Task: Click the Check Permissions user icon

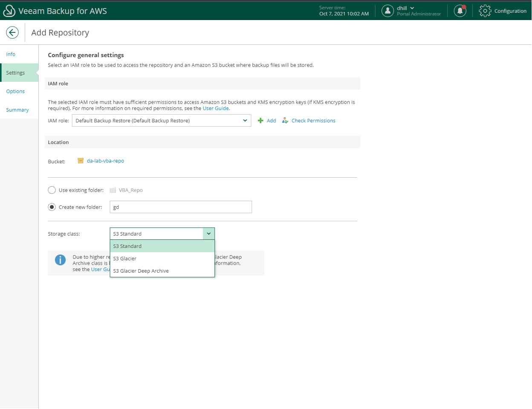Action: 285,121
